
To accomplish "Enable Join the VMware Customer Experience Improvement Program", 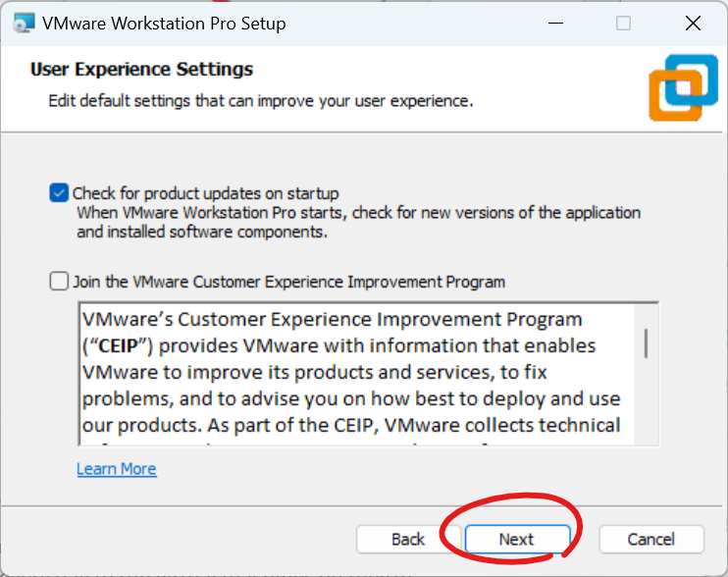I will [59, 282].
